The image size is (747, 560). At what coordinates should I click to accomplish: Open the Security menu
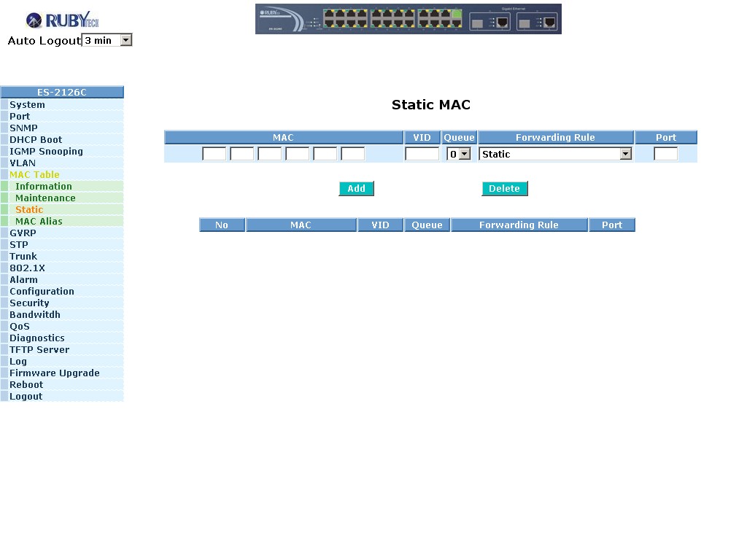63,303
